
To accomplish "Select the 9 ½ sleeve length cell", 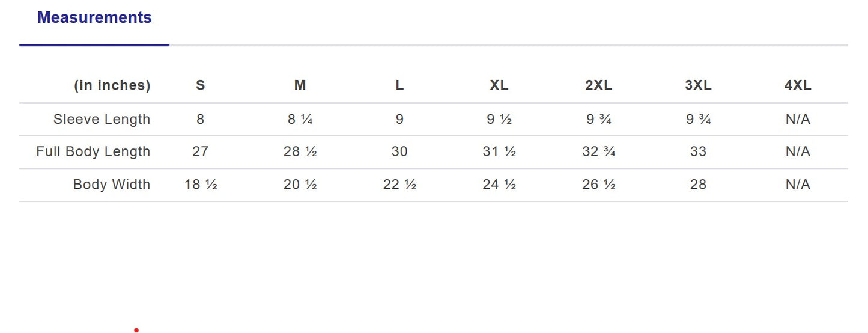I will click(x=499, y=119).
